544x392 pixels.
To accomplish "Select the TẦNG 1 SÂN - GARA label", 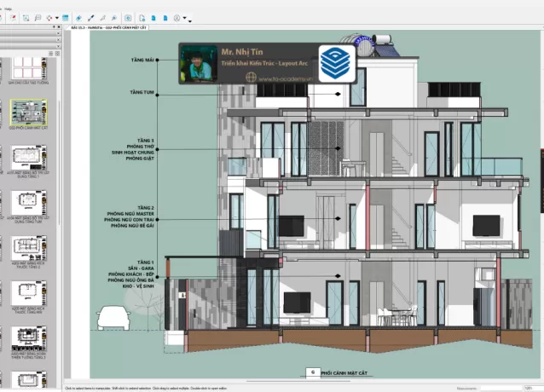I will 130,274.
